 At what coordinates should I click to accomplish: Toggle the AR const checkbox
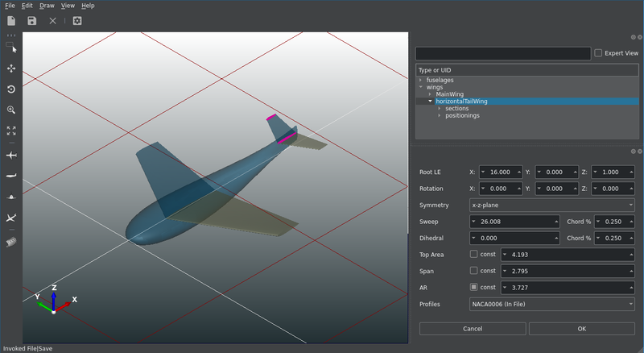coord(474,287)
